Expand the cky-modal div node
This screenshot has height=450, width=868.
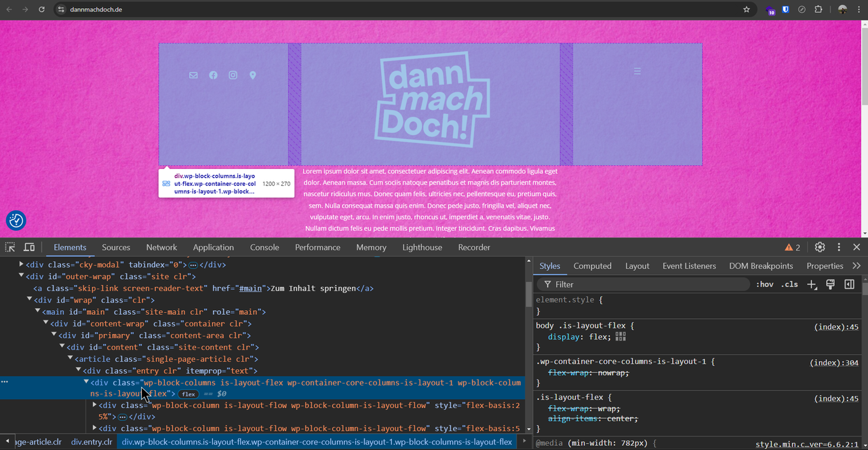[21, 265]
